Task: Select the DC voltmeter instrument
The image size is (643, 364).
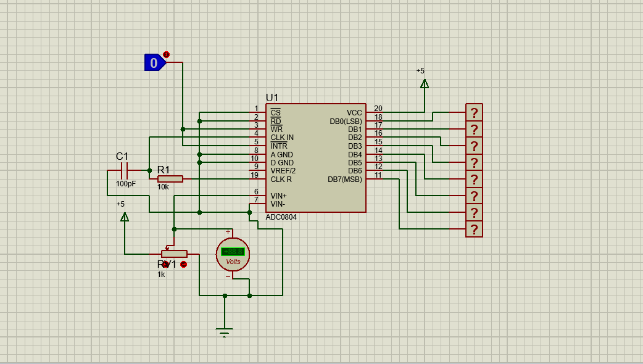Action: pos(233,255)
